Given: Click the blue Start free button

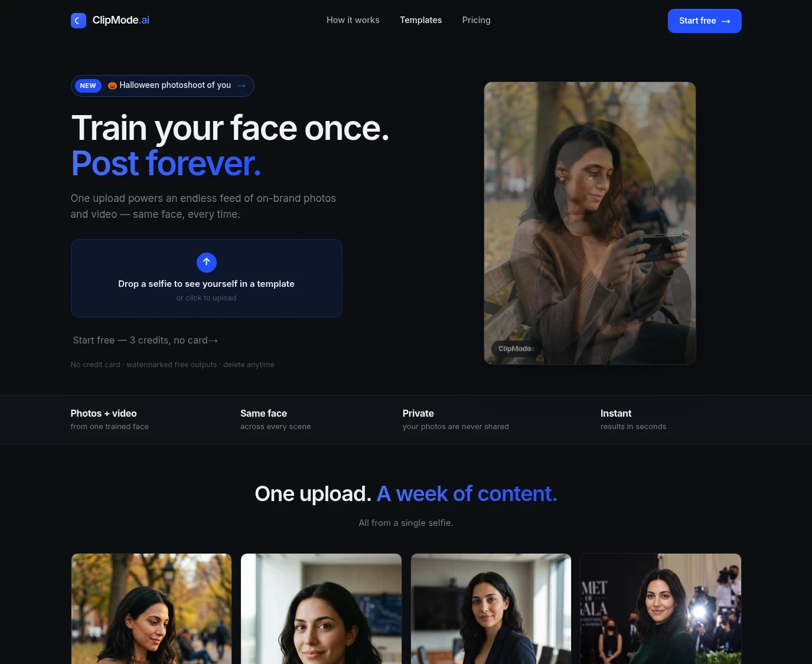Looking at the screenshot, I should click(x=705, y=21).
